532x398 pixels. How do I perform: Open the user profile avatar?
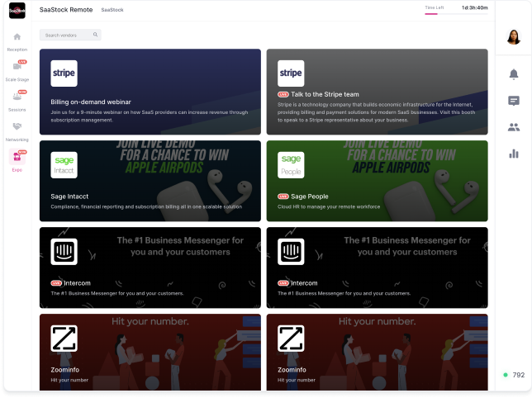pyautogui.click(x=513, y=37)
